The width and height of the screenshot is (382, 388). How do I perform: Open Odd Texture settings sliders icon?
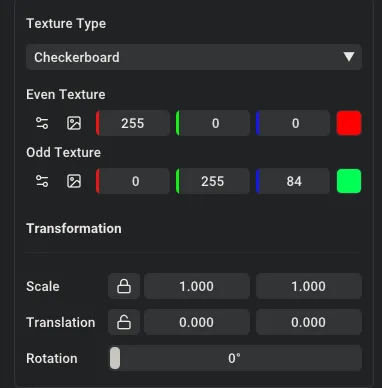coord(42,181)
